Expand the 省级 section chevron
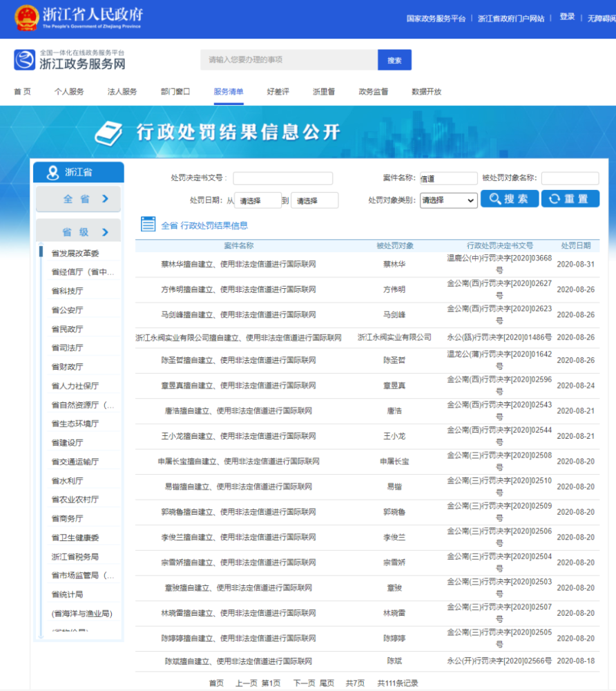Screen dimensions: 616x691 point(105,232)
